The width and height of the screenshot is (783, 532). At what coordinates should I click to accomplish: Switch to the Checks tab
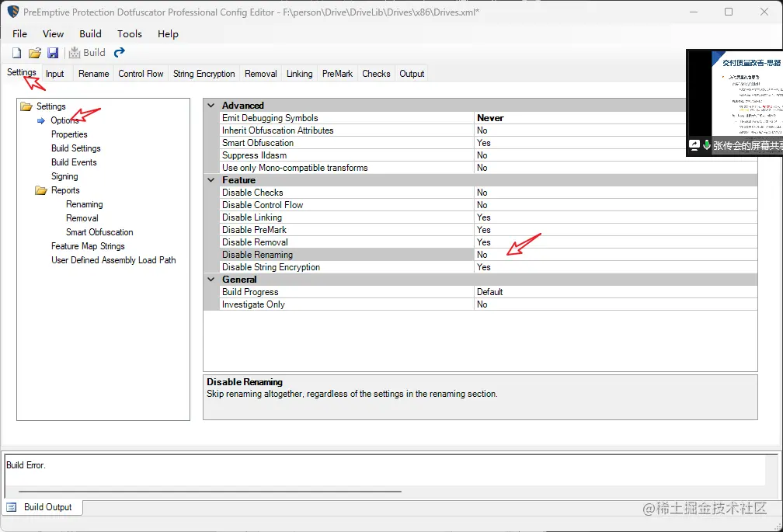[x=376, y=74]
